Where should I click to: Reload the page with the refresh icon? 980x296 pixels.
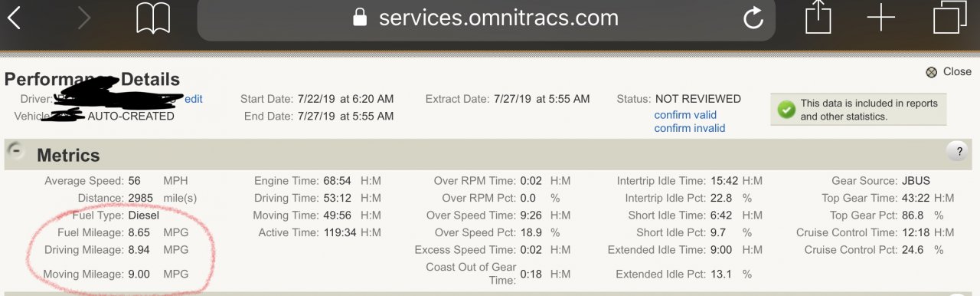753,18
